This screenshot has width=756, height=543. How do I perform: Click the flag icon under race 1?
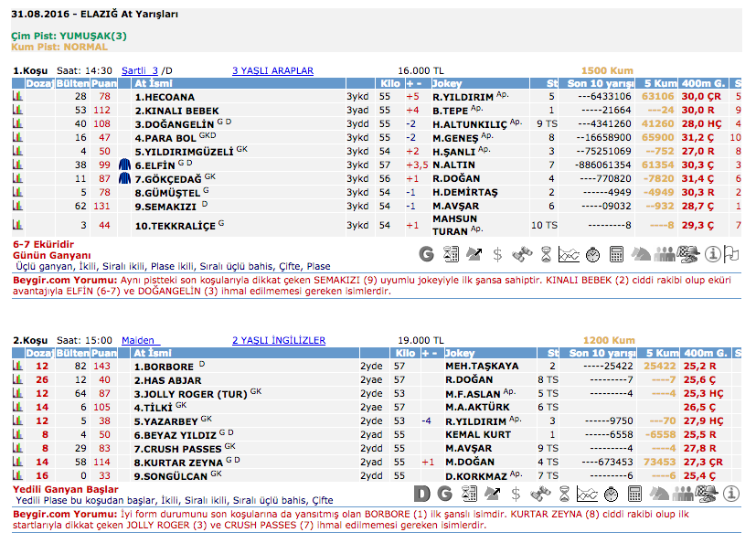[731, 254]
